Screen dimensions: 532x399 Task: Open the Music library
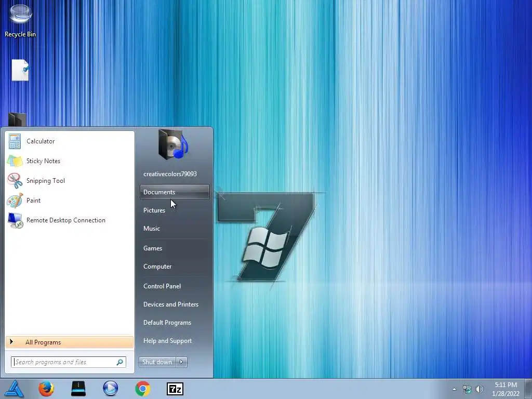175,229
